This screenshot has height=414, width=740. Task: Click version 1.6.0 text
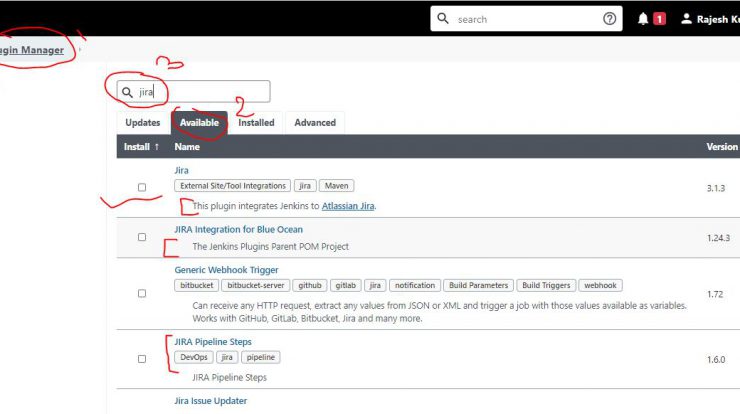click(x=715, y=360)
